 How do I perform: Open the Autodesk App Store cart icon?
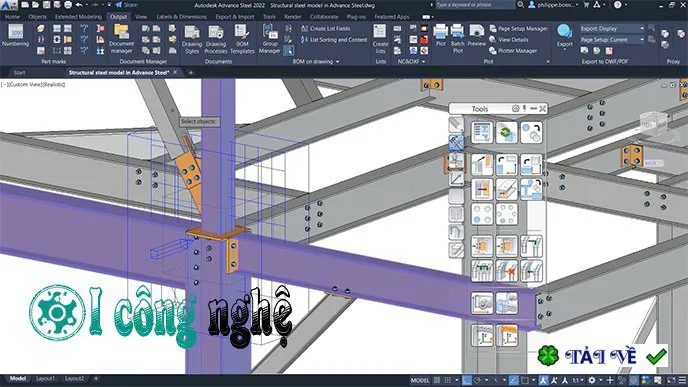586,5
